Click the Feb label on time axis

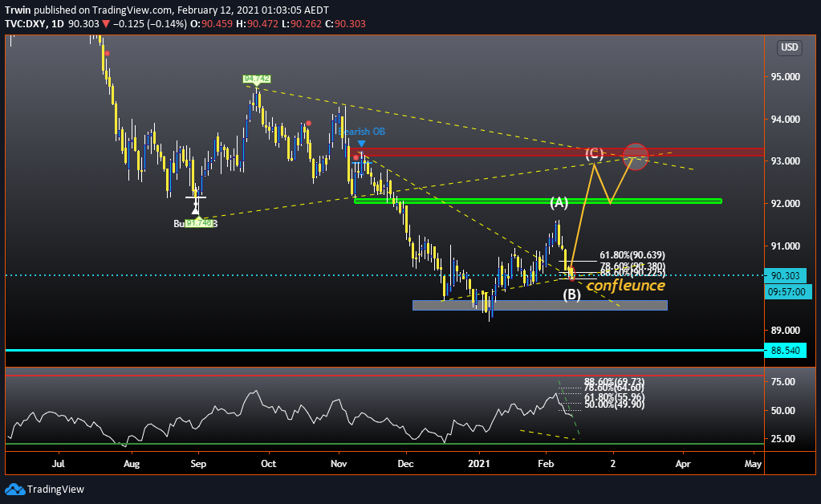tap(546, 464)
